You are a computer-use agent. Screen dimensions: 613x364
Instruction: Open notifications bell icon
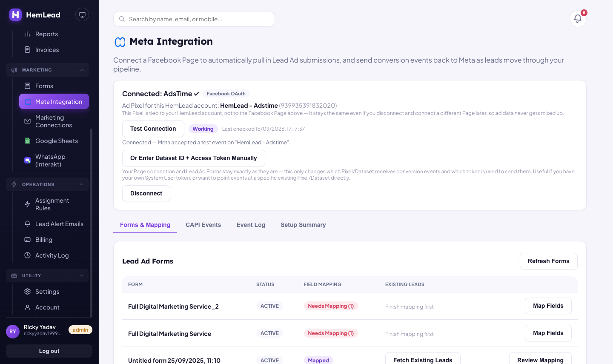pyautogui.click(x=578, y=18)
